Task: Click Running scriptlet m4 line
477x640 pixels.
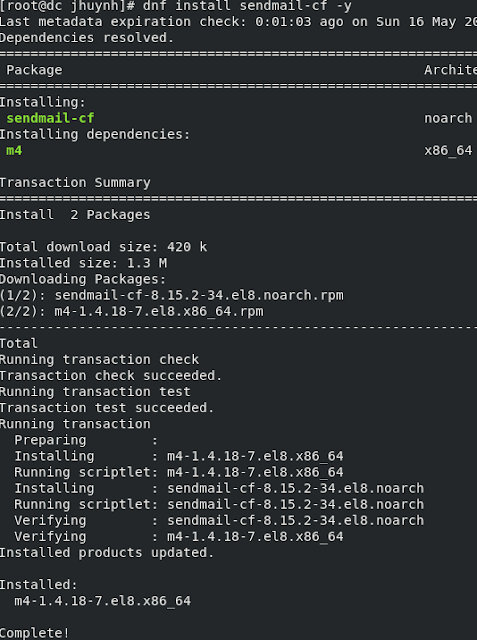Action: (179, 472)
